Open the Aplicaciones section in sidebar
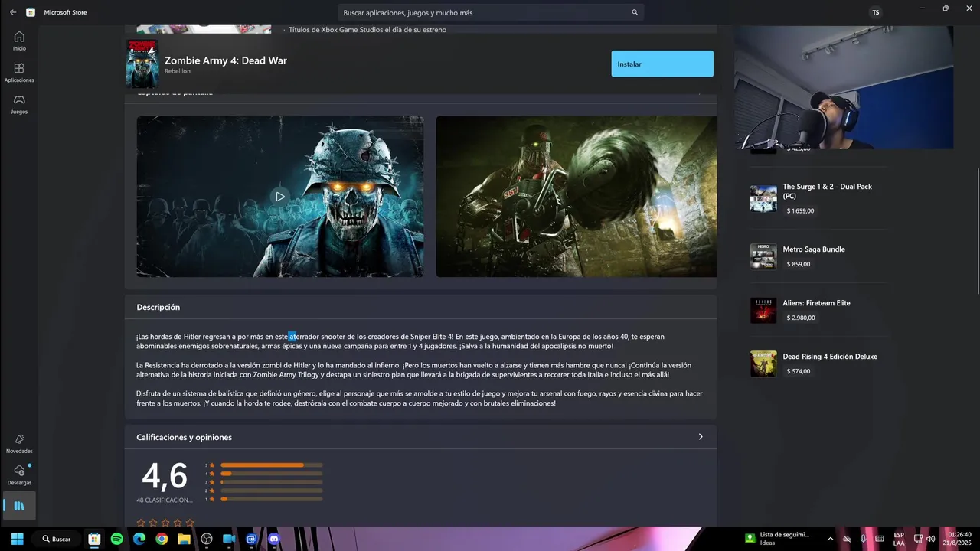Screen dimensions: 980x551 19,73
